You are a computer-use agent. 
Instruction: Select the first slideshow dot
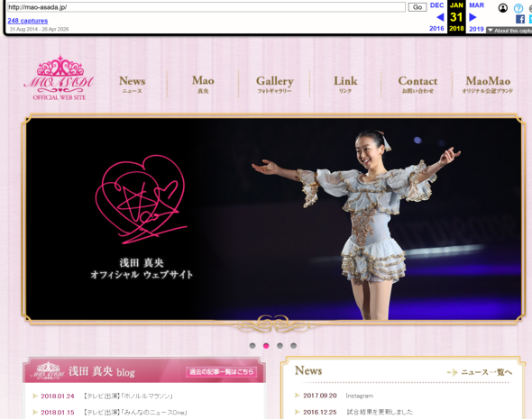(252, 346)
